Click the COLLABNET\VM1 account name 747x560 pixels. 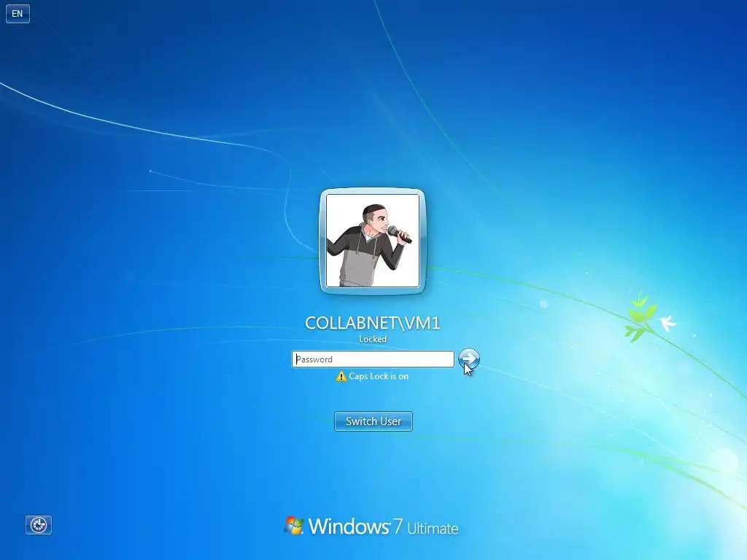pos(373,323)
